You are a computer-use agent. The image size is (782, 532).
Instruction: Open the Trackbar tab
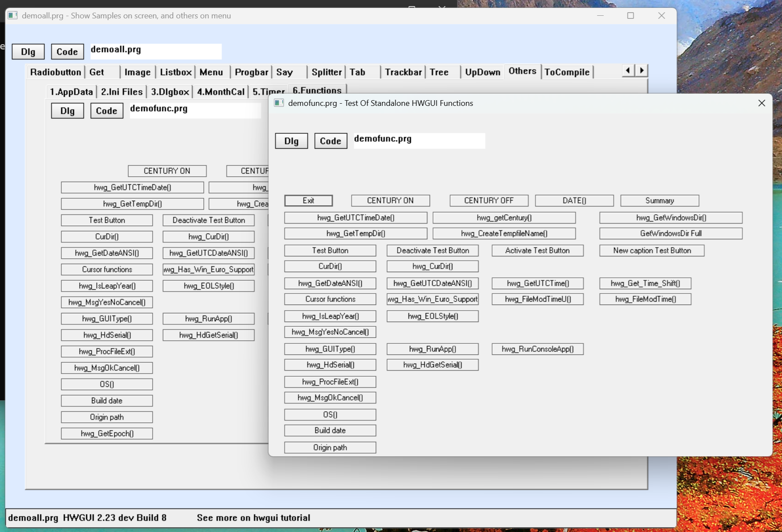[x=403, y=72]
